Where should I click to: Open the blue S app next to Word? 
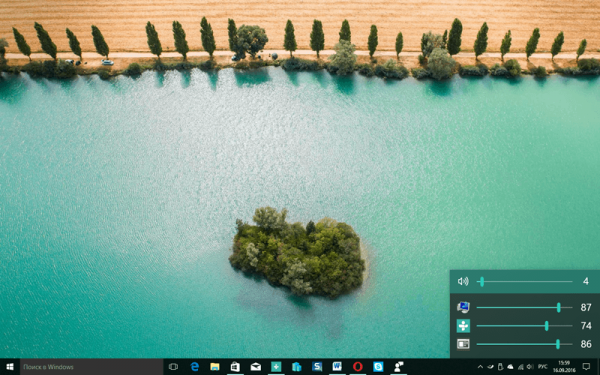[317, 367]
